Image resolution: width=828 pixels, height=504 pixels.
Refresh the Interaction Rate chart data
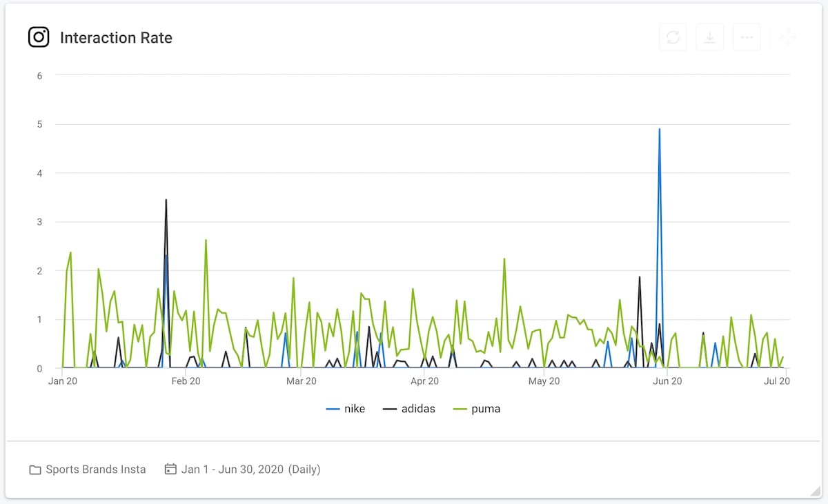click(x=673, y=37)
